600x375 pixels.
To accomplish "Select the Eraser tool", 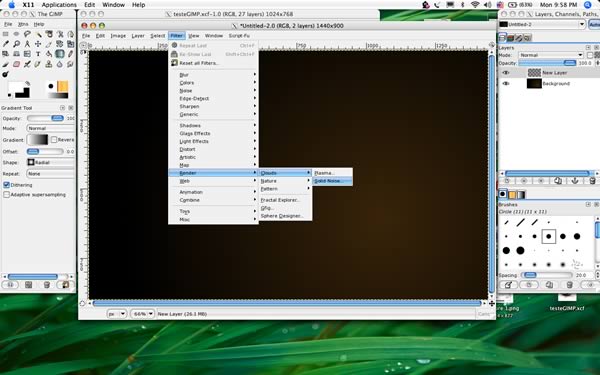I will click(16, 64).
